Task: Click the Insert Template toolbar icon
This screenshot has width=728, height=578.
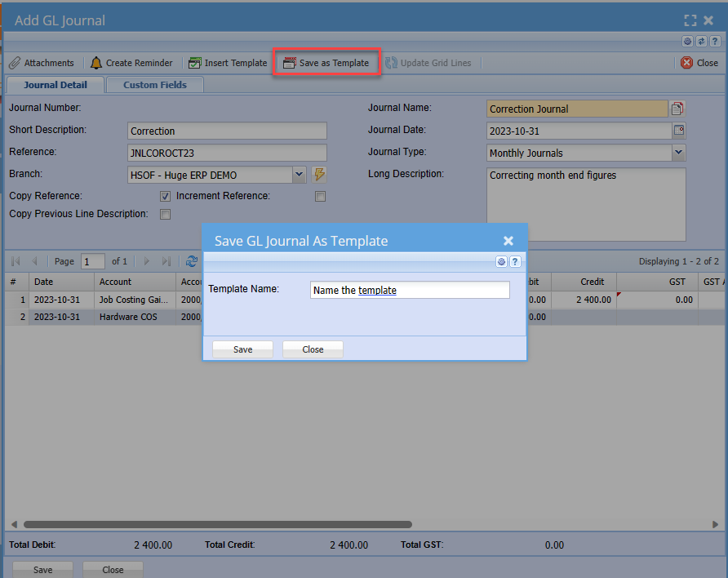Action: click(195, 63)
